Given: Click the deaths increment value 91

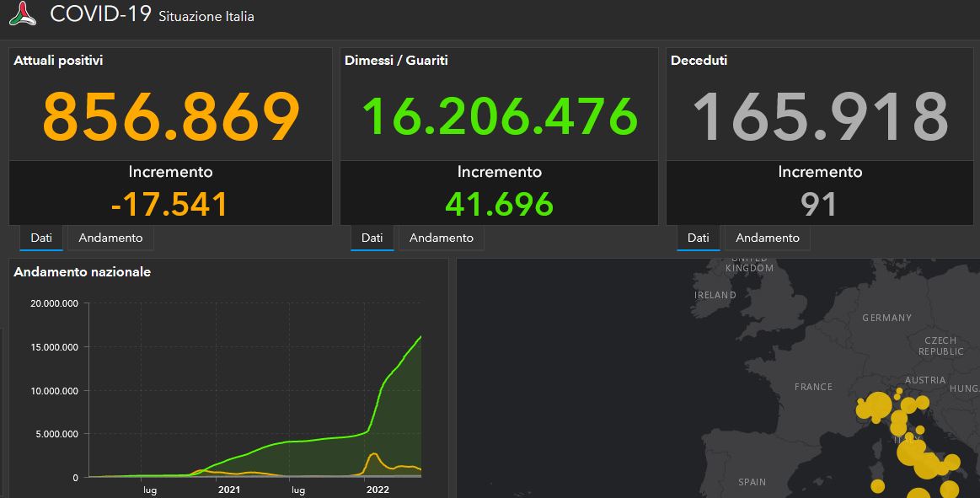Looking at the screenshot, I should [819, 205].
